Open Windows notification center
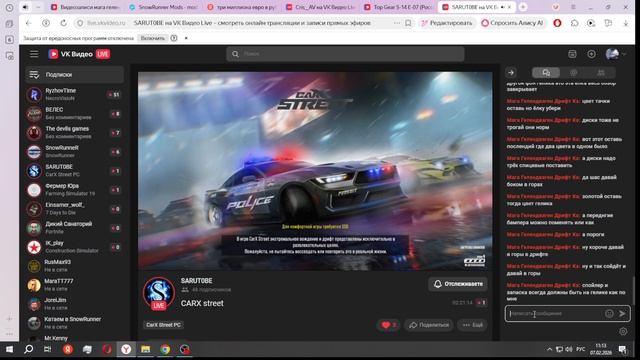 [x=622, y=349]
